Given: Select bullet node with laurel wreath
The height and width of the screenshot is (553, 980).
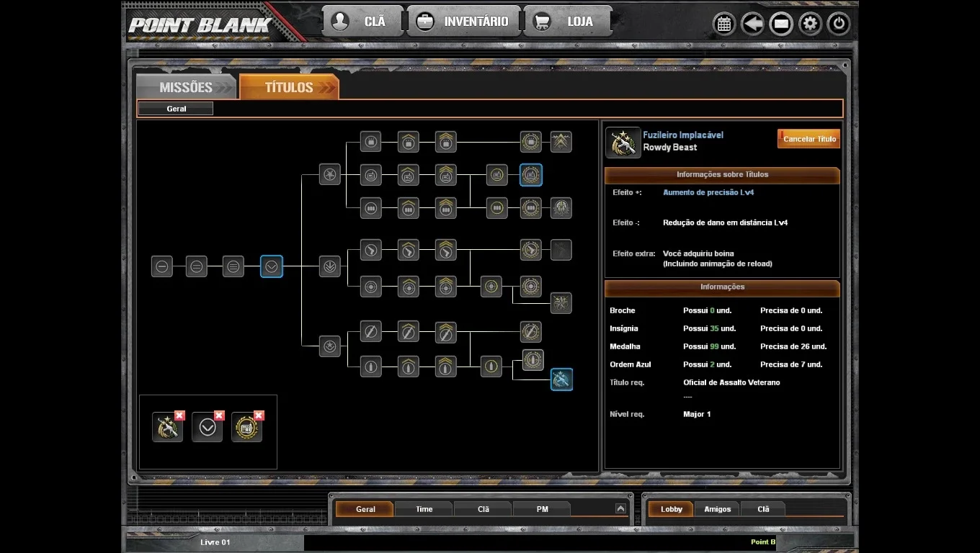Looking at the screenshot, I should (533, 359).
